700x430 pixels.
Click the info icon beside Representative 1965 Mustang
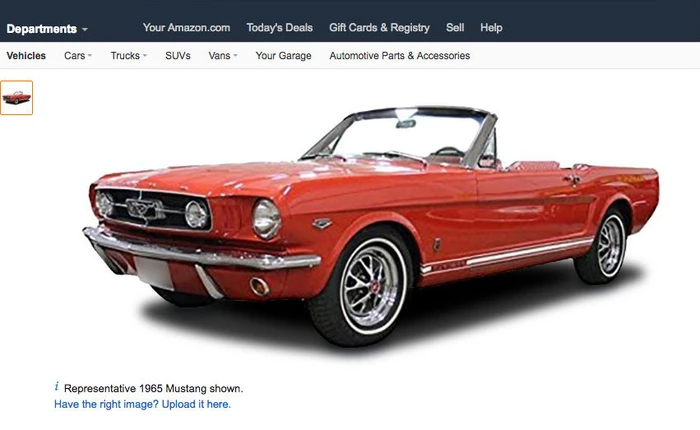pos(56,386)
